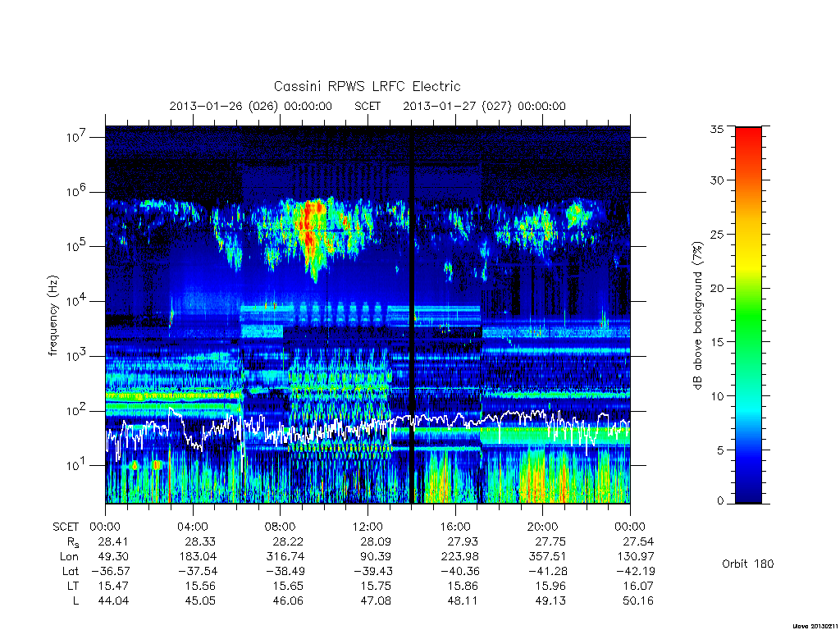This screenshot has width=840, height=630.
Task: Click the Lat value -38.49
Action: pos(285,571)
